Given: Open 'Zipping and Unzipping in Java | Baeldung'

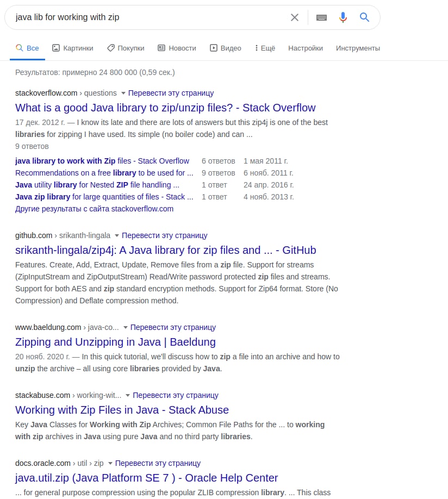Looking at the screenshot, I should click(115, 342).
